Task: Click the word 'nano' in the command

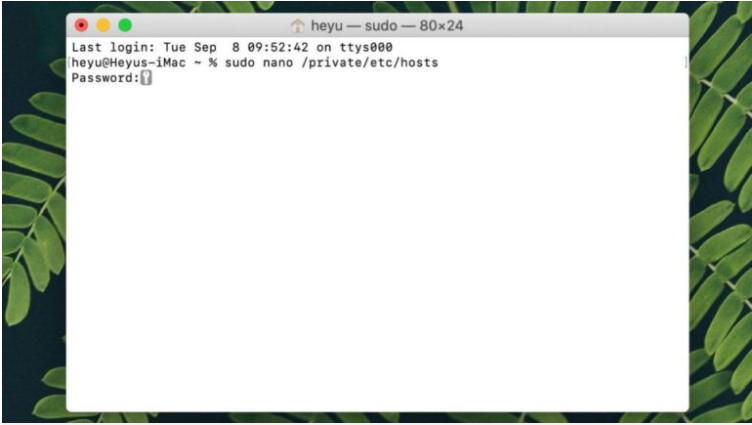Action: [278, 63]
